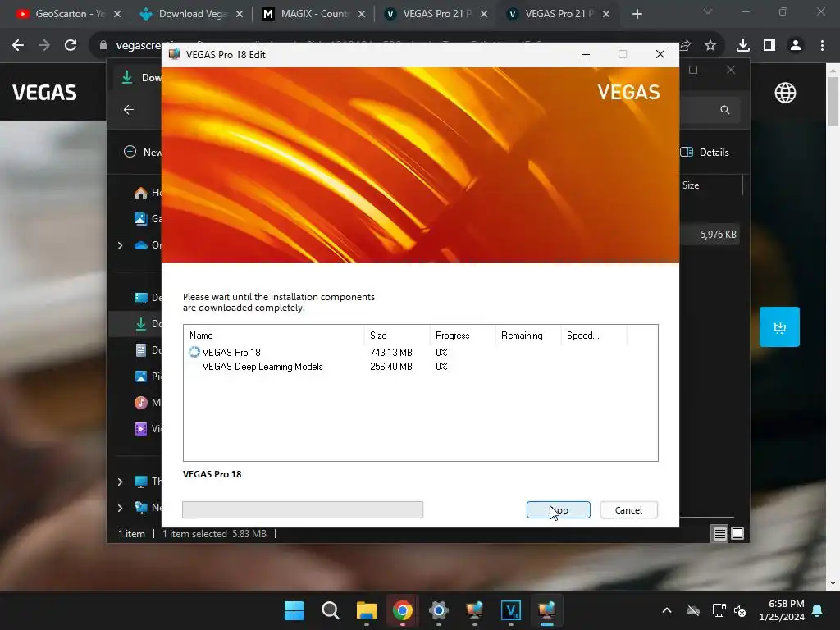Select Music folder in sidebar
The width and height of the screenshot is (840, 630).
(x=148, y=402)
